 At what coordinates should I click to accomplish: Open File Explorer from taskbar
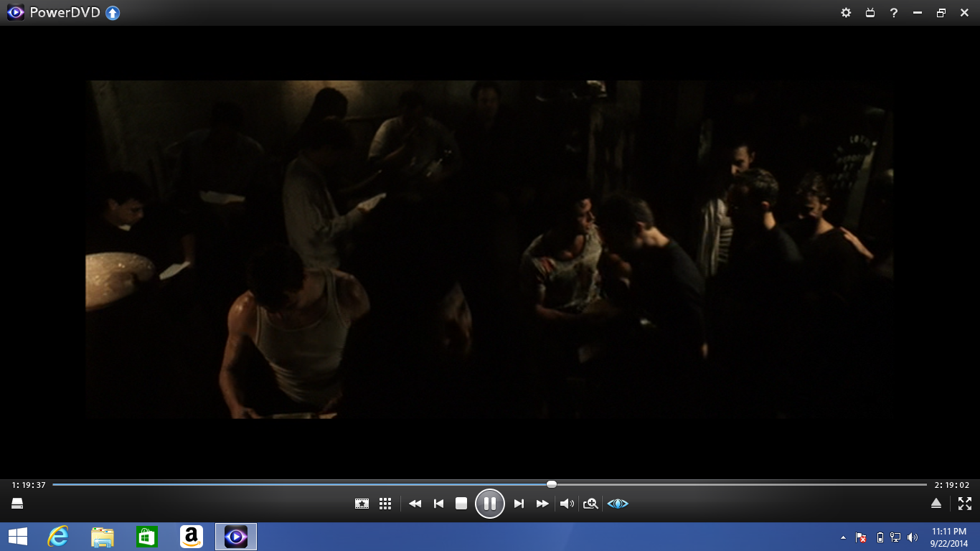103,537
